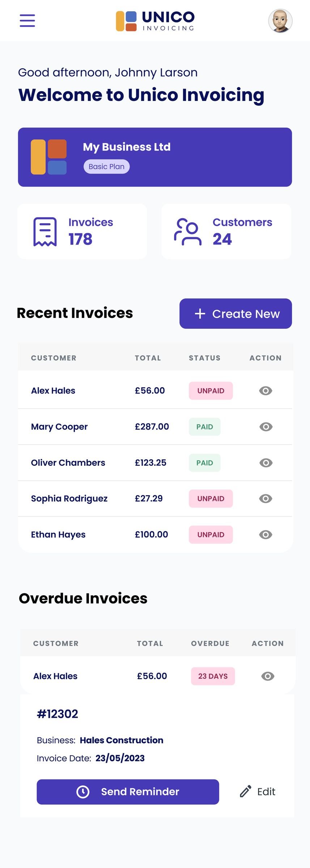Open the 23 DAYS overdue badge
The image size is (310, 868).
click(213, 676)
